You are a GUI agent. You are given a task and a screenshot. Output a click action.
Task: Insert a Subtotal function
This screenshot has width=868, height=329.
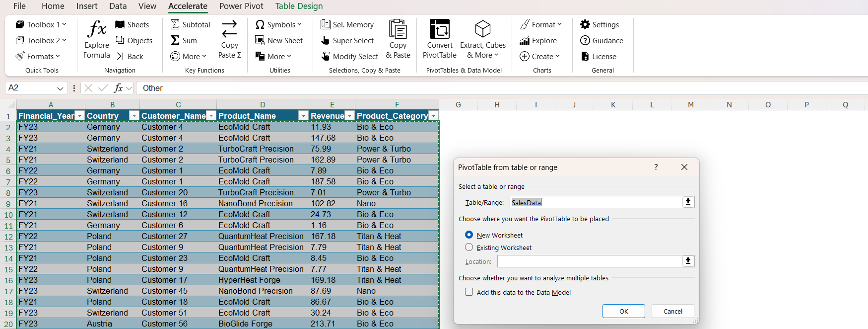tap(190, 24)
